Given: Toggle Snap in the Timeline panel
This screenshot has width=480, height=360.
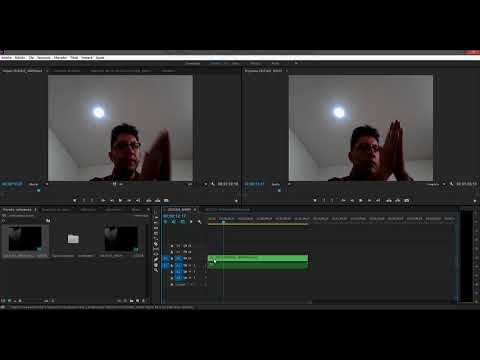Looking at the screenshot, I should (x=174, y=222).
